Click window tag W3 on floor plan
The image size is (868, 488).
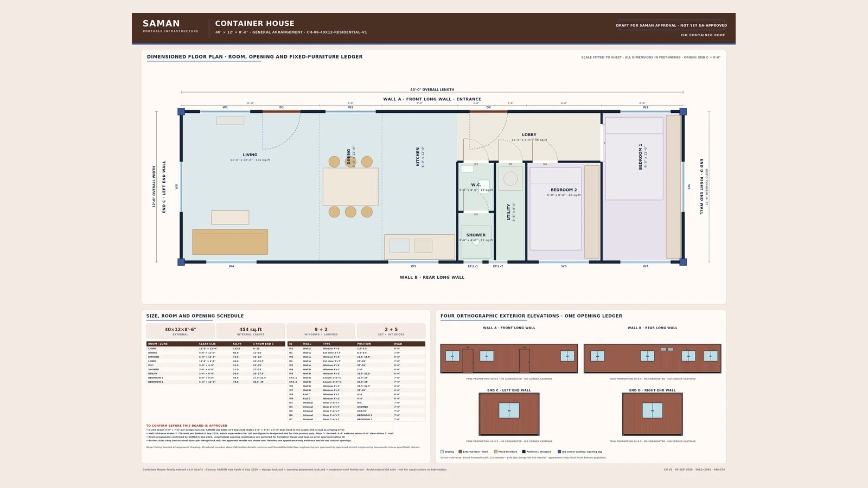tap(645, 107)
